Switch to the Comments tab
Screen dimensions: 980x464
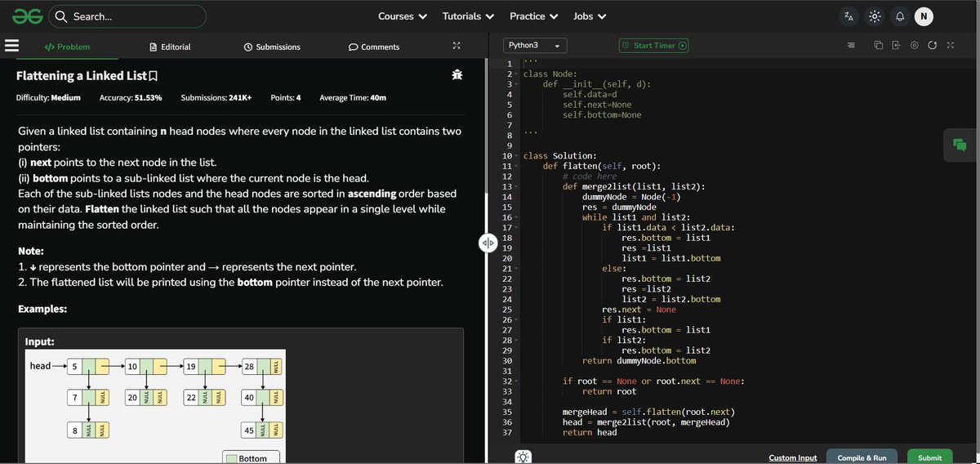(374, 47)
